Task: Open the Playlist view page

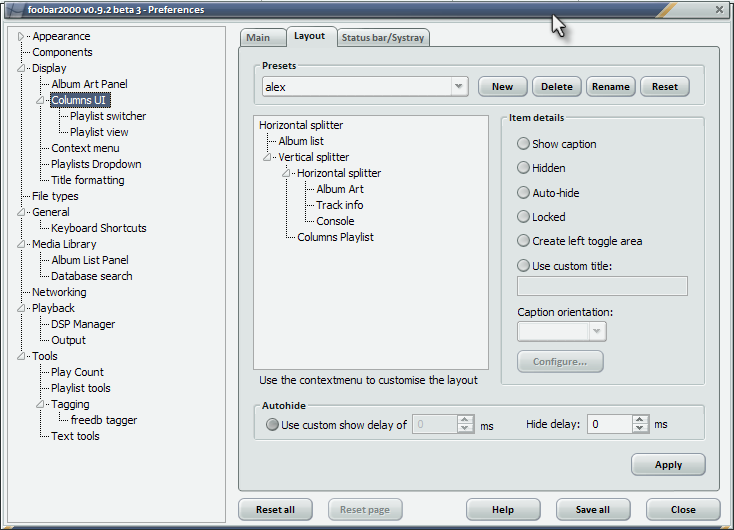Action: pyautogui.click(x=99, y=132)
